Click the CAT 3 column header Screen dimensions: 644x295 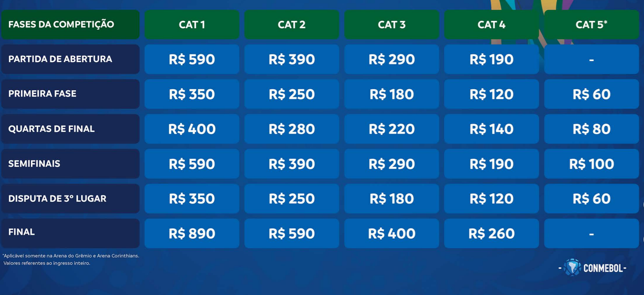point(392,25)
